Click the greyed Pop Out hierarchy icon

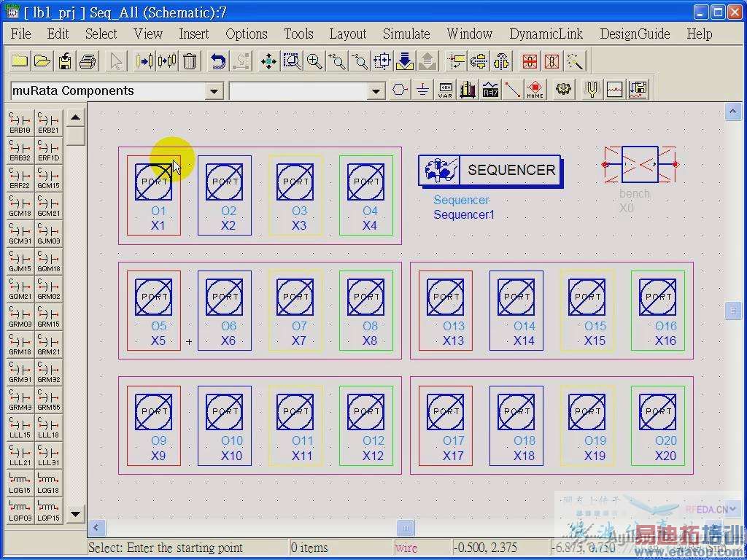427,61
